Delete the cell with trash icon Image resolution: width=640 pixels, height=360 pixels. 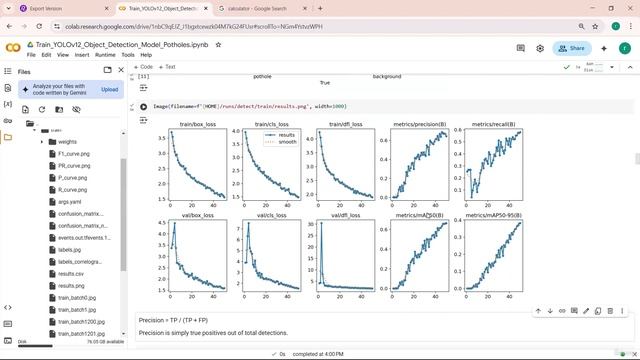[610, 311]
